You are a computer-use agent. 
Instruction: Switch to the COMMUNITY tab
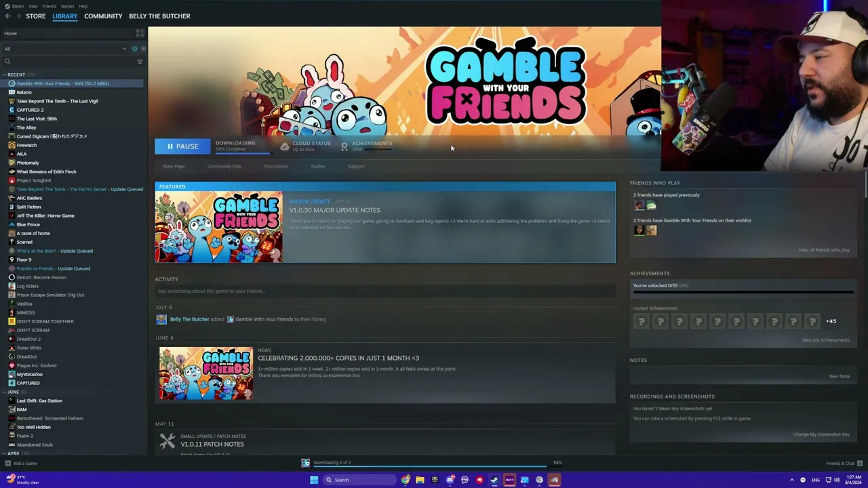[x=103, y=16]
